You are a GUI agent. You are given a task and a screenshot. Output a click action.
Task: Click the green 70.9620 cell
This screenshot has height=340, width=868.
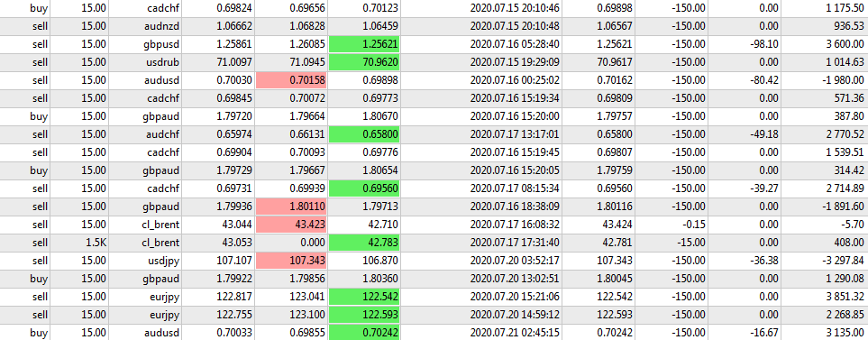pyautogui.click(x=364, y=62)
